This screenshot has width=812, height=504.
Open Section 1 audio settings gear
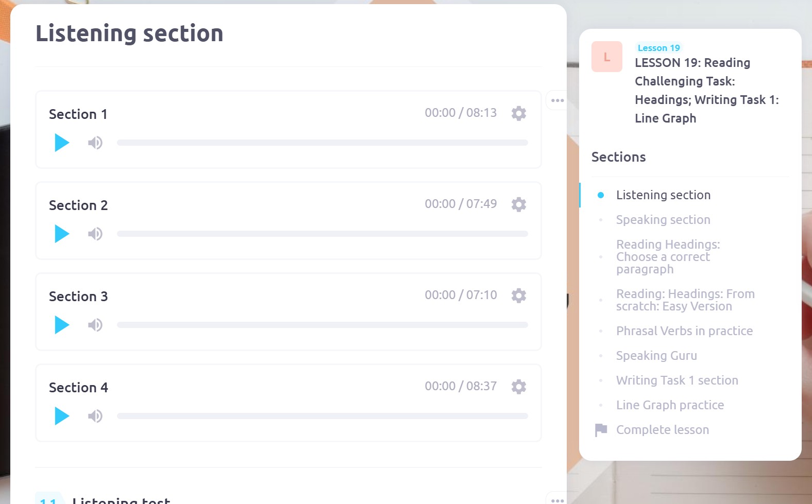pyautogui.click(x=519, y=113)
